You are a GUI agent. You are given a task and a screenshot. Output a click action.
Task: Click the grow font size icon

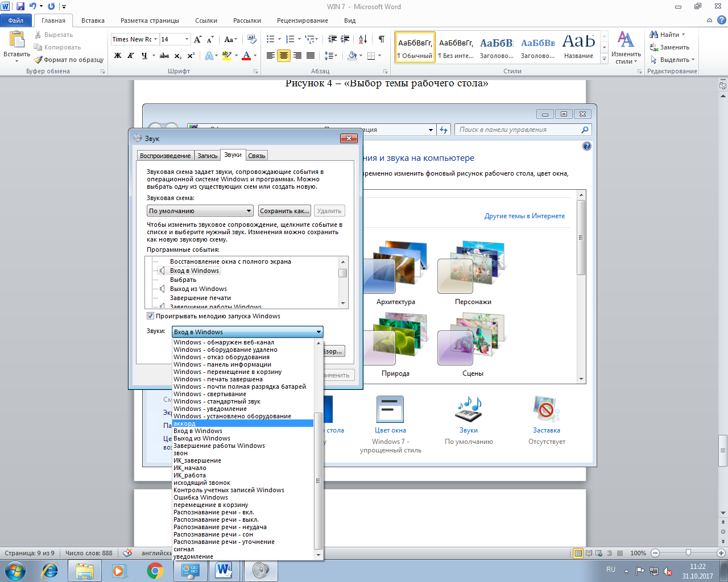(198, 39)
